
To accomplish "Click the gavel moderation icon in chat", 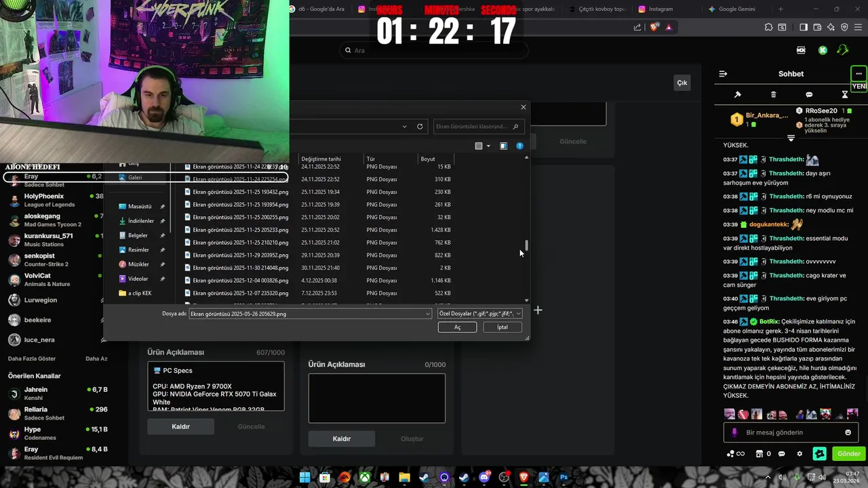I will 738,95.
